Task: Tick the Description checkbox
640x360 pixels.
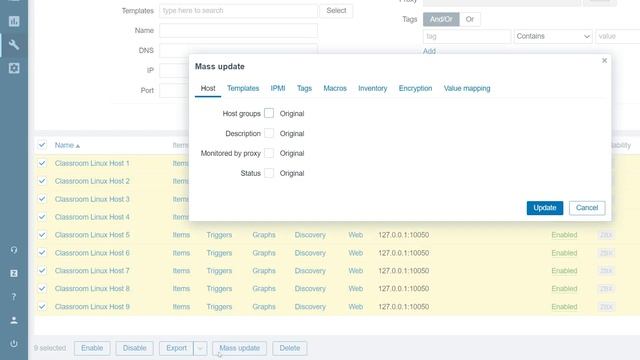Action: pyautogui.click(x=269, y=133)
